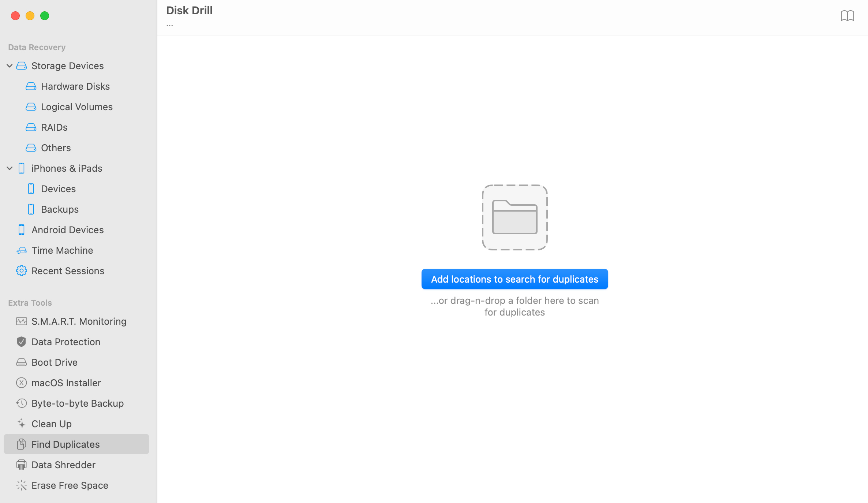Click the Data Protection shield icon
868x503 pixels.
point(21,342)
